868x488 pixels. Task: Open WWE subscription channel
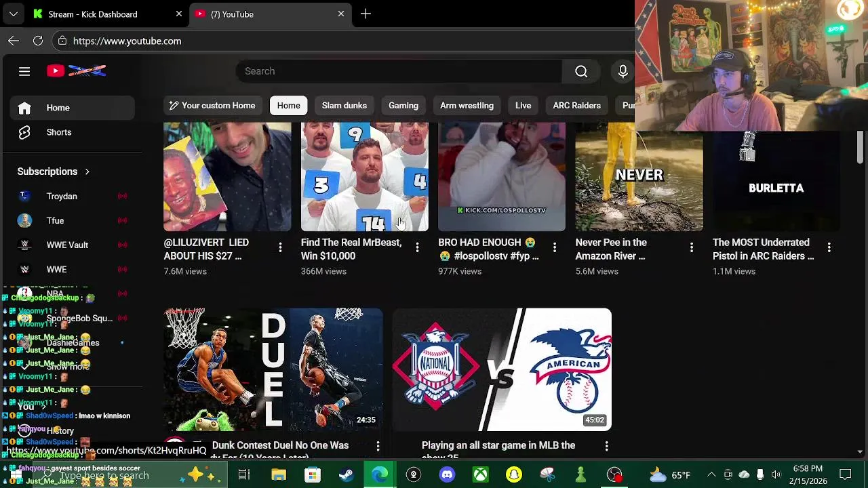tap(72, 270)
